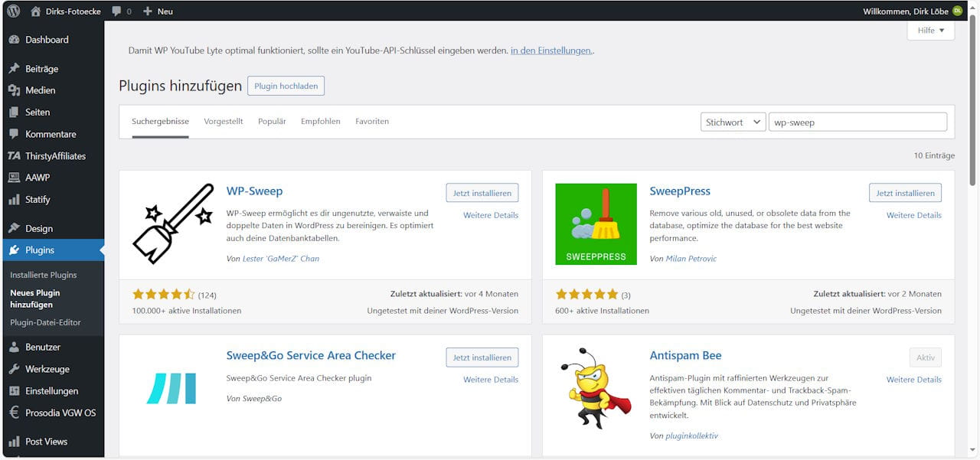Open Antispam Bee title link
Viewport: 980px width, 460px height.
685,356
